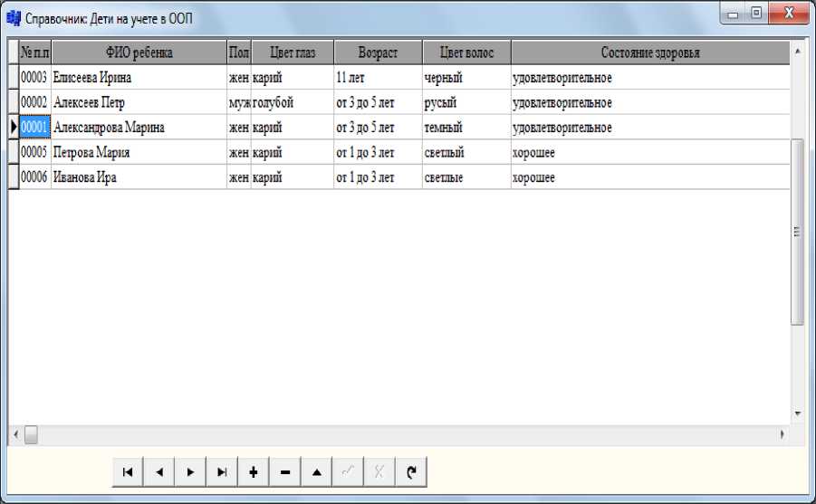Click the светлые hair color cell
Screen dimensions: 816x504
coord(466,176)
